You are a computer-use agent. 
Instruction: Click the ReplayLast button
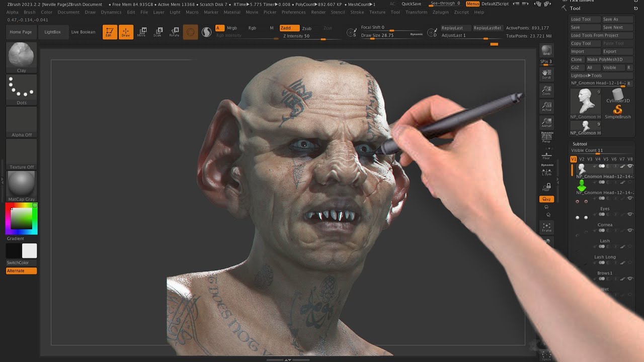click(x=455, y=28)
